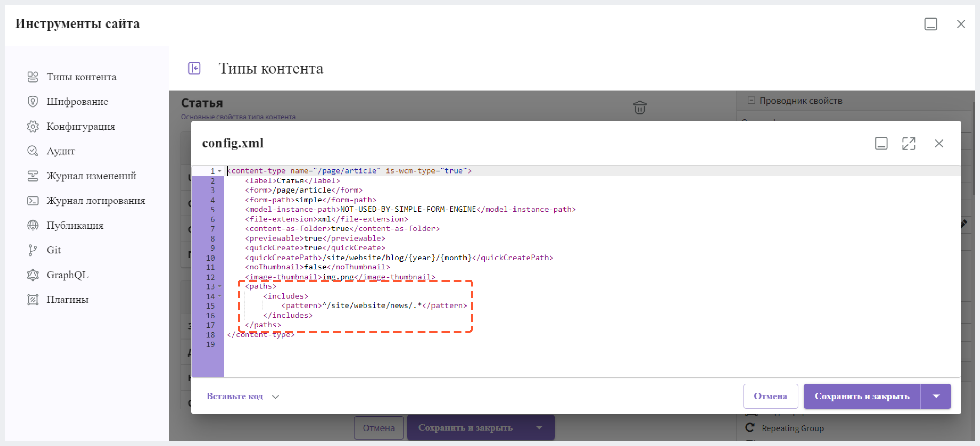Click the label tag text on line 2
The height and width of the screenshot is (446, 980).
(x=292, y=181)
